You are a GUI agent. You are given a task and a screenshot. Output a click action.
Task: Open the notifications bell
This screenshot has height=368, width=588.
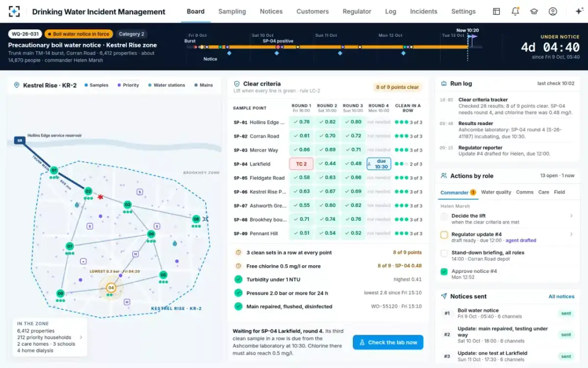515,11
